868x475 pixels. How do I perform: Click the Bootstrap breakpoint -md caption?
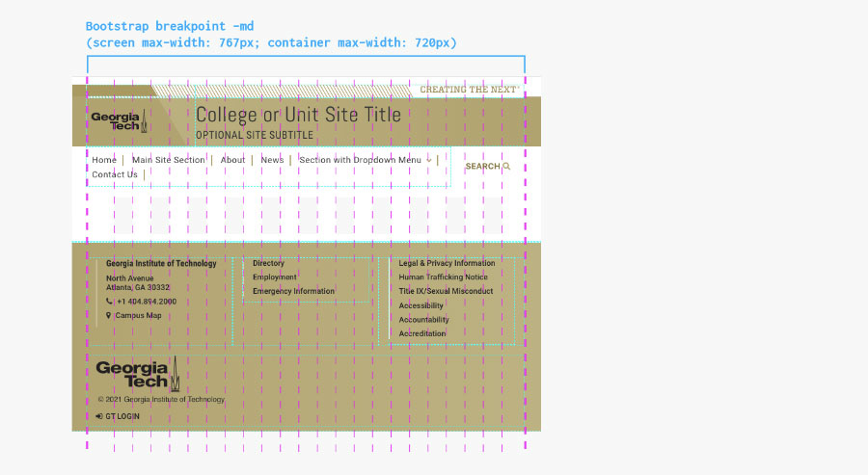[170, 26]
